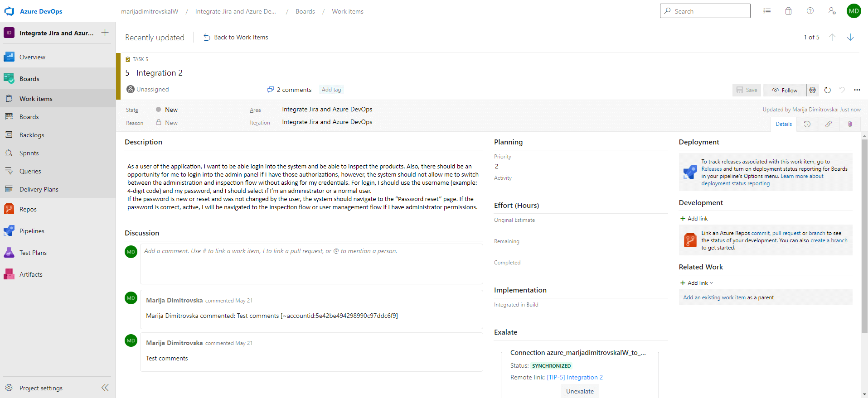Open the Attachments tab icon
This screenshot has width=868, height=398.
[850, 124]
